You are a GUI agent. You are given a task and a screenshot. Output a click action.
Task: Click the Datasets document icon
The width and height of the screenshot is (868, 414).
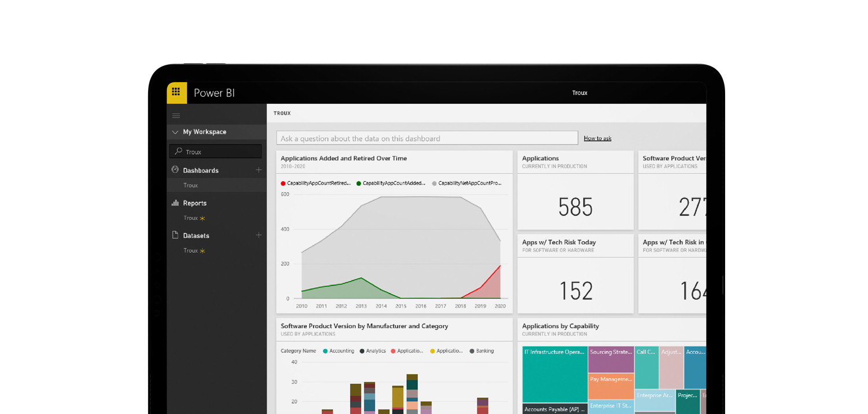(x=175, y=235)
